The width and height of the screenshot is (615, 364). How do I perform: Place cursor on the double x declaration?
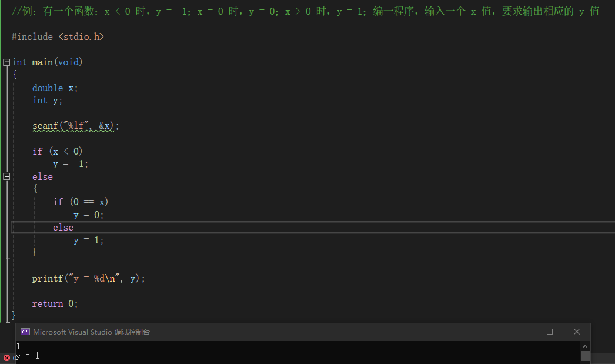(x=55, y=88)
